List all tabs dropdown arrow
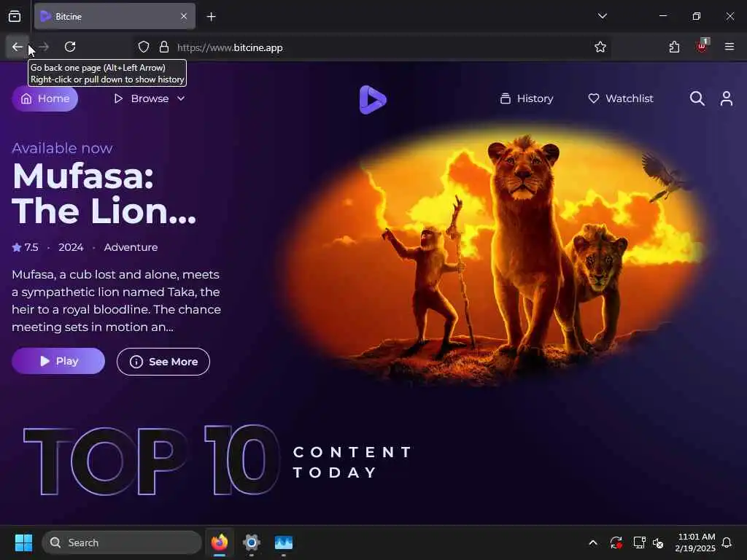 [x=602, y=16]
